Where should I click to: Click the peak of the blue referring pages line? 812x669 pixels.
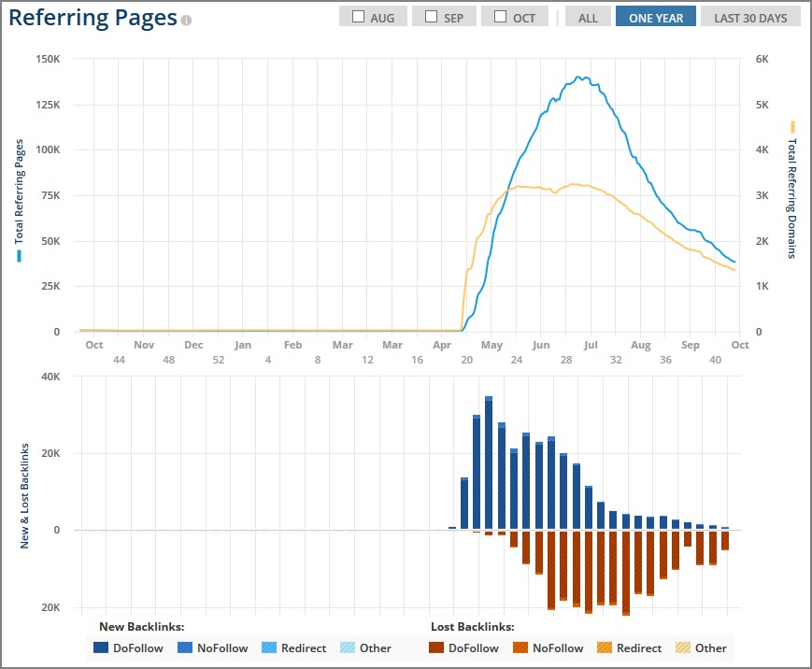[x=579, y=78]
